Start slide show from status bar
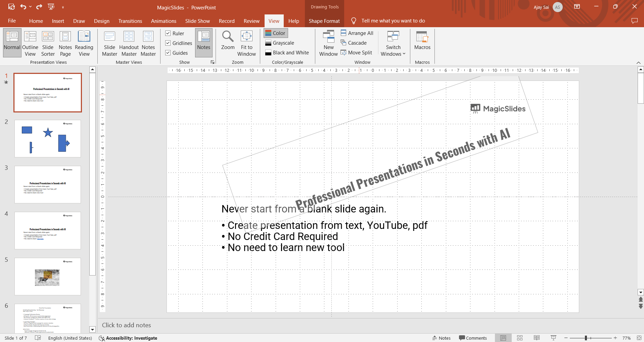The image size is (644, 342). point(553,338)
